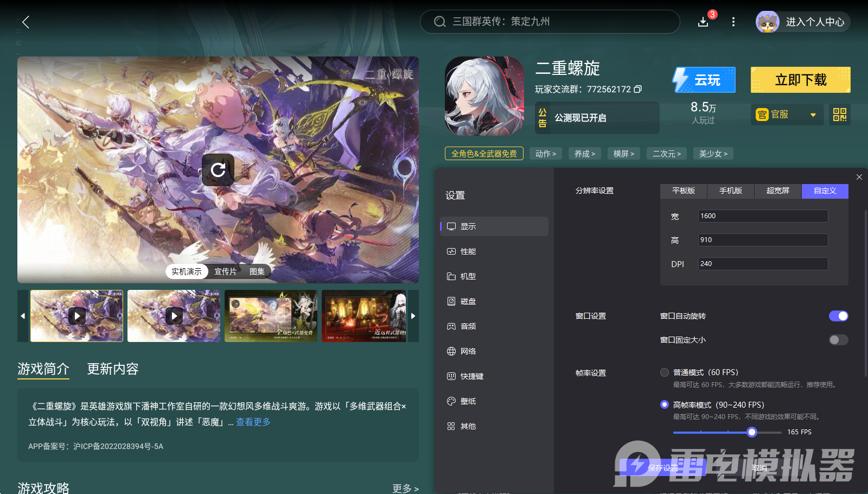The width and height of the screenshot is (868, 494).
Task: Open the three-dot more menu
Action: click(x=733, y=22)
